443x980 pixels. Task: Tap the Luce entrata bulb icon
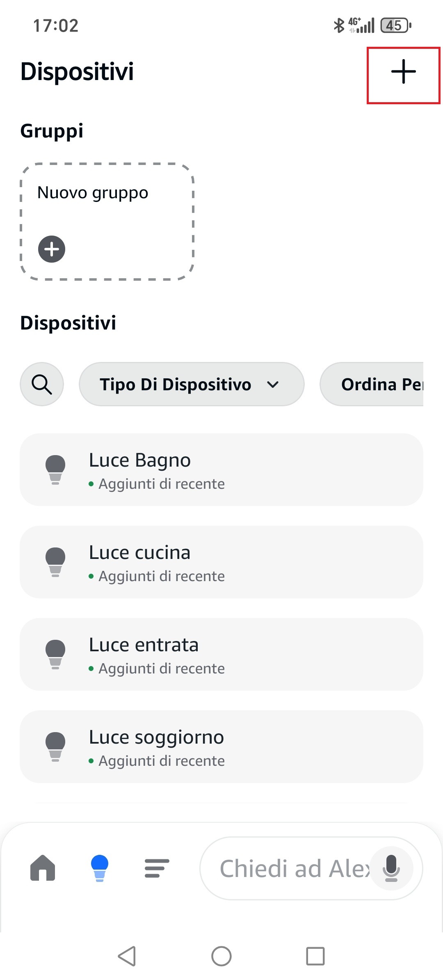tap(55, 654)
